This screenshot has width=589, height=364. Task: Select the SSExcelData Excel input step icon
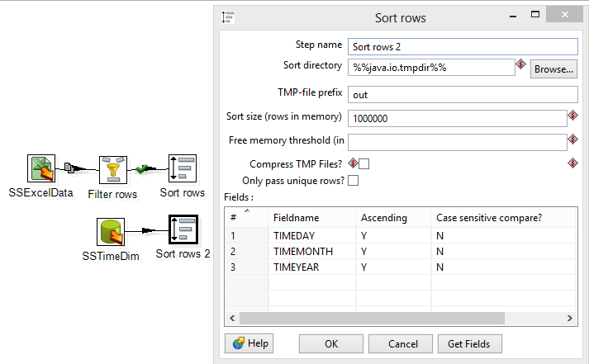pos(41,168)
